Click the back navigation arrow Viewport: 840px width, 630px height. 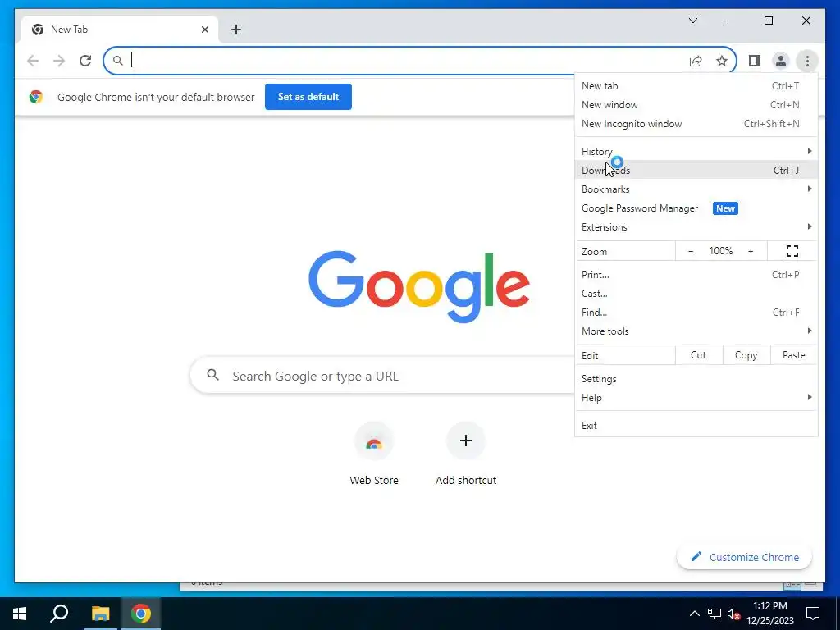pyautogui.click(x=33, y=61)
